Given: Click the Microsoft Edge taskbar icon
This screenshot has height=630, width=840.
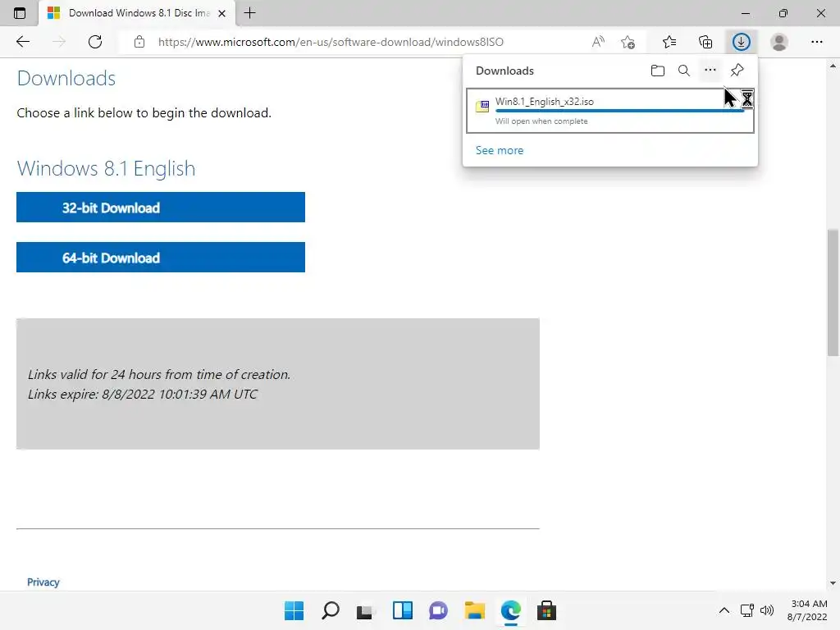Looking at the screenshot, I should 510,610.
